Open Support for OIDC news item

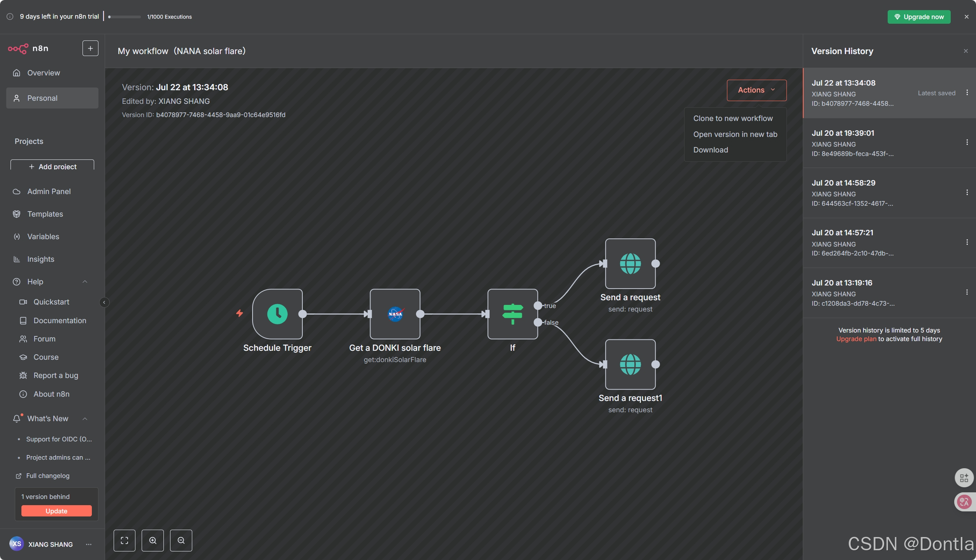[59, 439]
